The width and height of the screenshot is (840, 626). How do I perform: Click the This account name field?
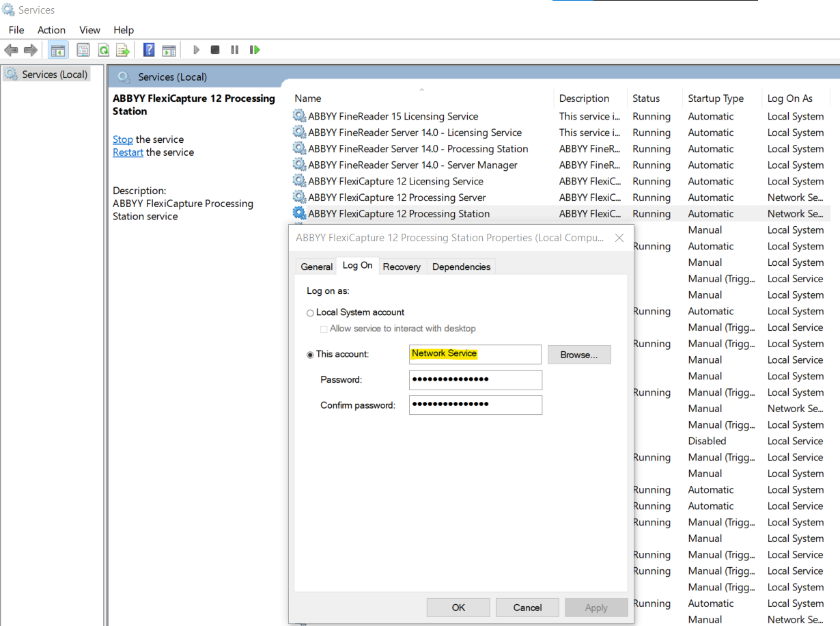pos(475,354)
